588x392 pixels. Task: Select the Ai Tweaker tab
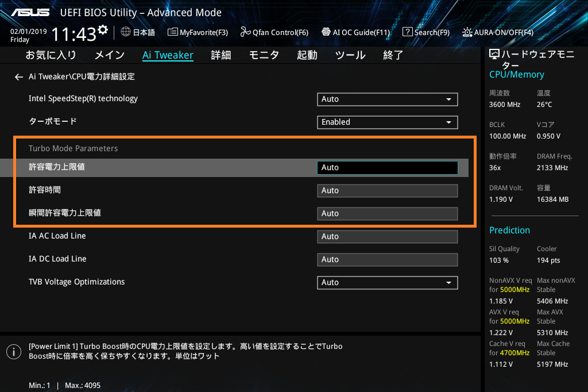point(168,55)
